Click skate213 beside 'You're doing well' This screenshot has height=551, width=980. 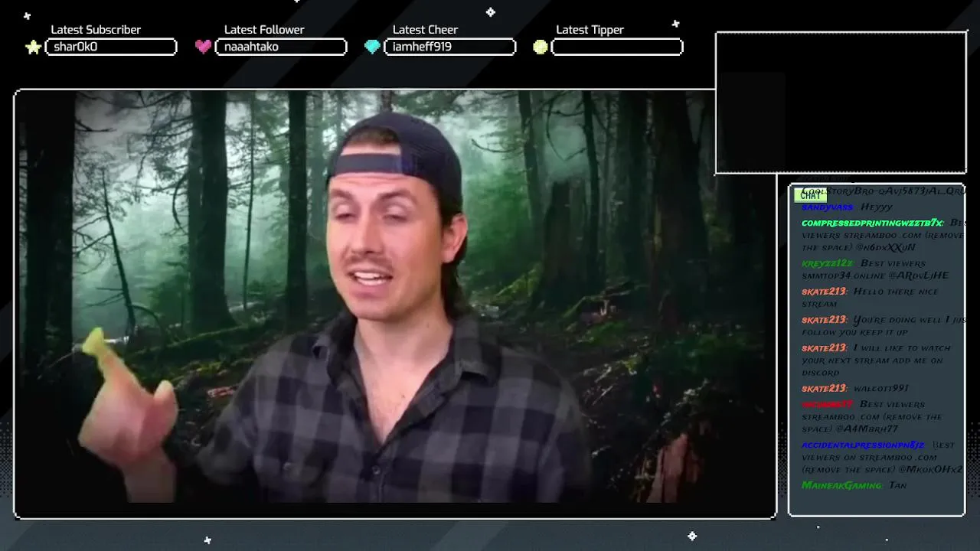tap(824, 320)
